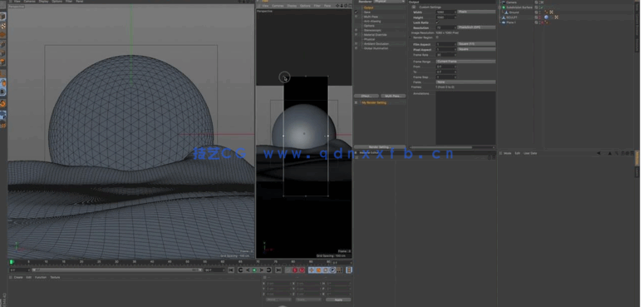Click the Effect... button
644x307 pixels.
pyautogui.click(x=366, y=96)
